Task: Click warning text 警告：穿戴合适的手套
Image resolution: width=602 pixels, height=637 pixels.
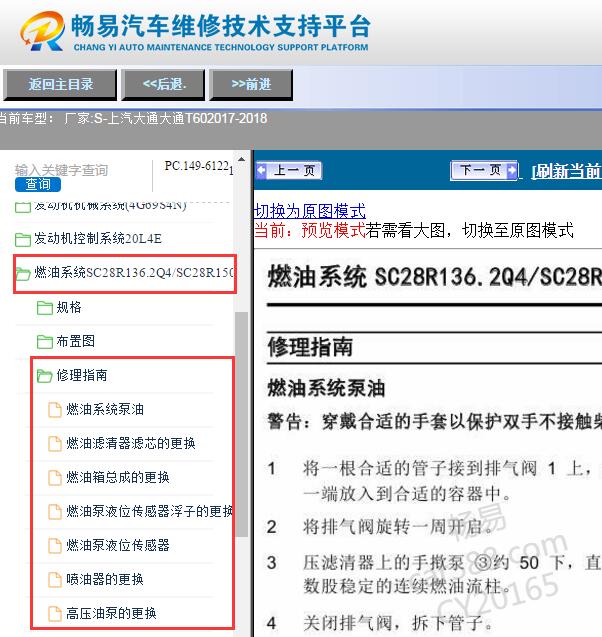Action: tap(435, 422)
